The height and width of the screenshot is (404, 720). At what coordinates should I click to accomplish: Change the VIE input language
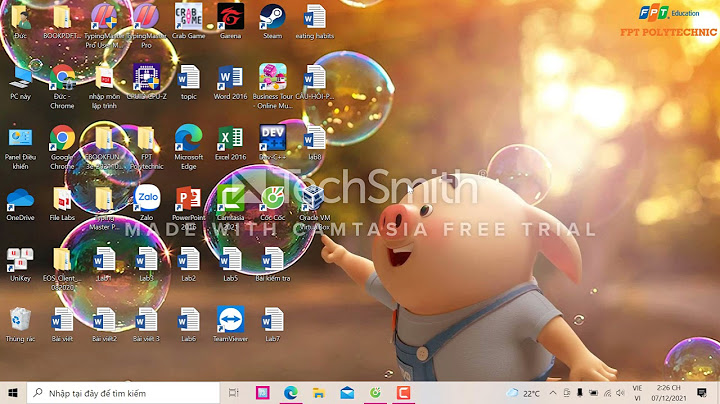(637, 393)
